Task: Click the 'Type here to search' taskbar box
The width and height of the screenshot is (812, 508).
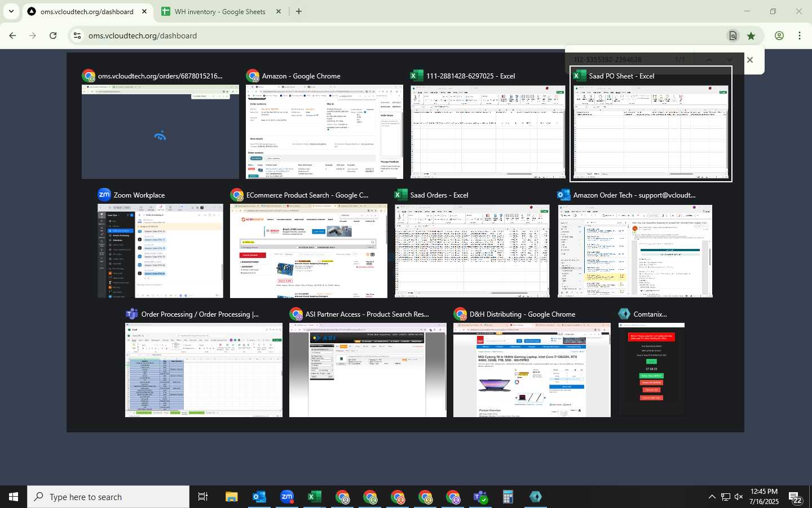Action: (x=108, y=497)
